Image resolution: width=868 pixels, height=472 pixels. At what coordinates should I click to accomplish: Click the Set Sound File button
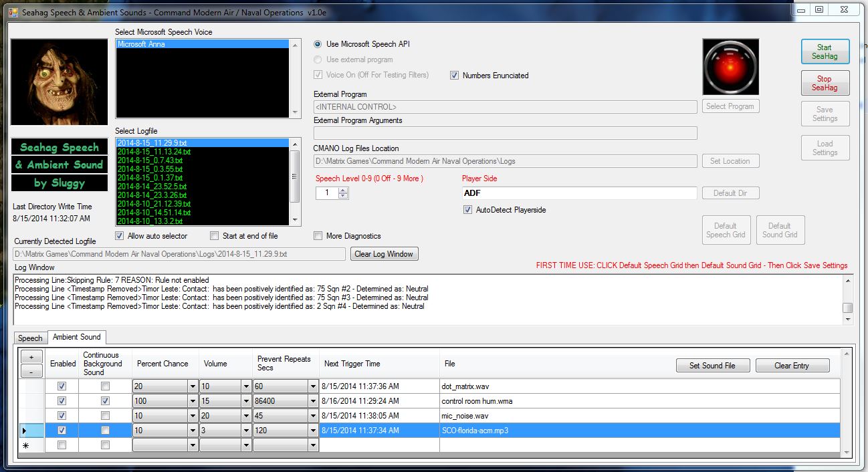coord(712,366)
